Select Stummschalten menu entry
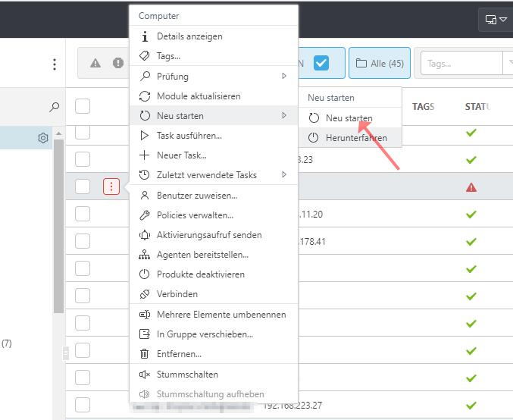The image size is (513, 420). point(214,375)
